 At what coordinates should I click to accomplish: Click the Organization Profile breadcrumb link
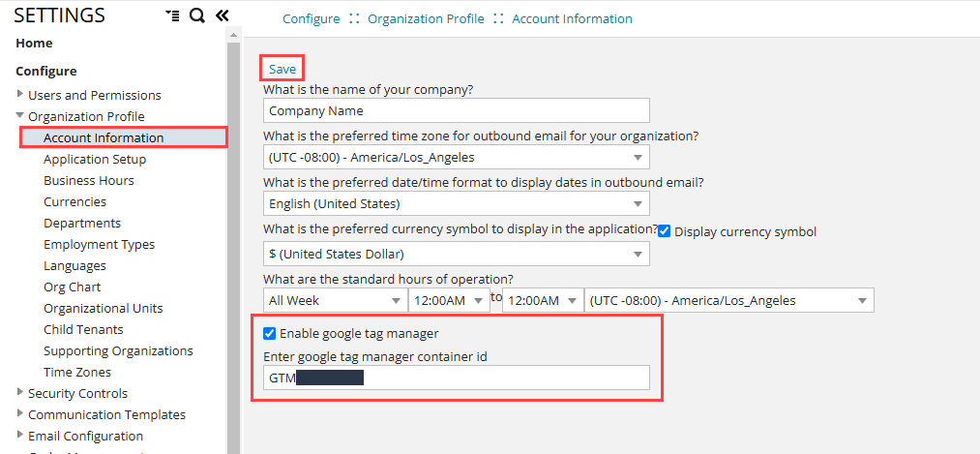click(x=426, y=18)
